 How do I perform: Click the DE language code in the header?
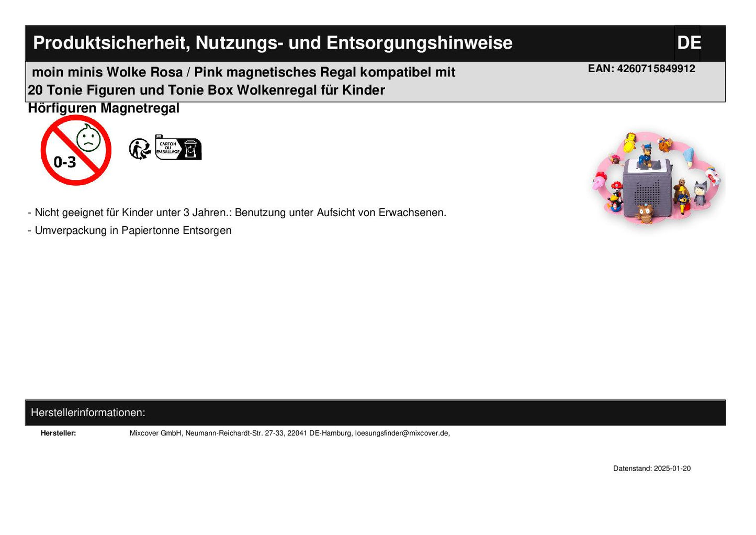coord(689,43)
